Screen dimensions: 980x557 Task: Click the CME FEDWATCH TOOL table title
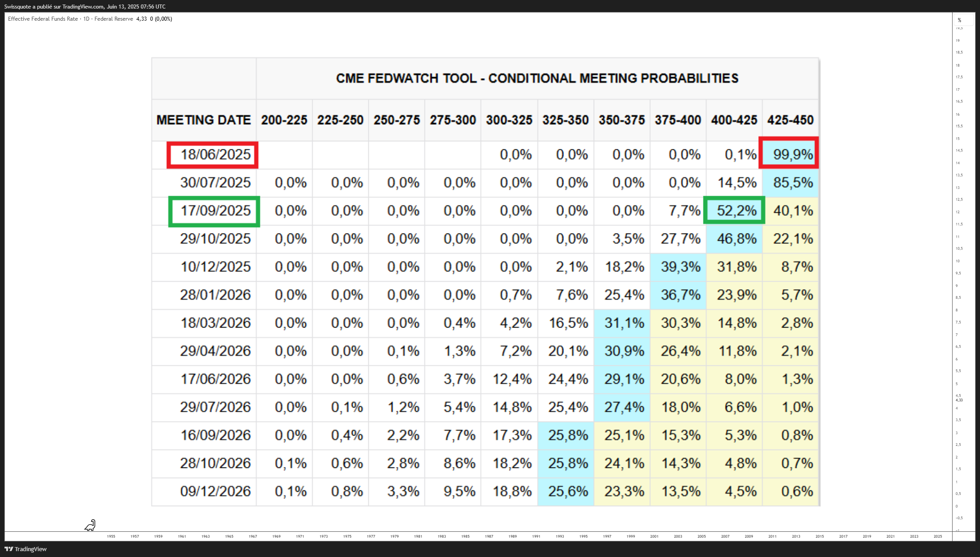pos(537,78)
